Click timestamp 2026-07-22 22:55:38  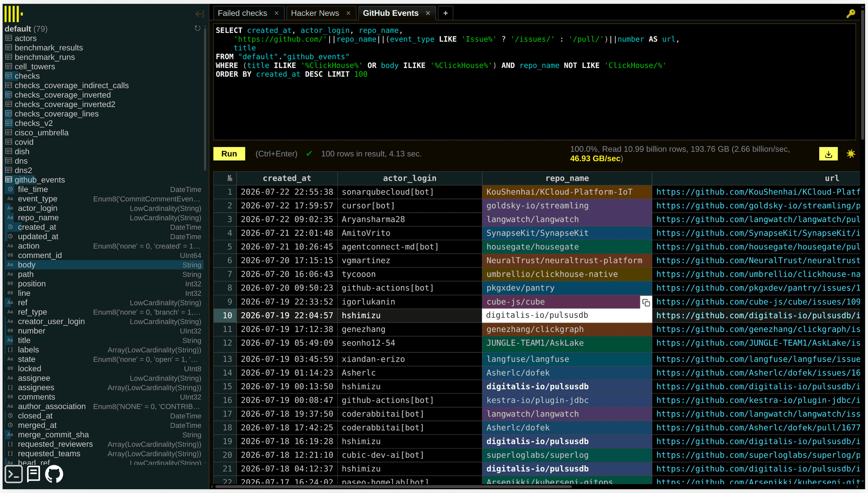click(287, 192)
